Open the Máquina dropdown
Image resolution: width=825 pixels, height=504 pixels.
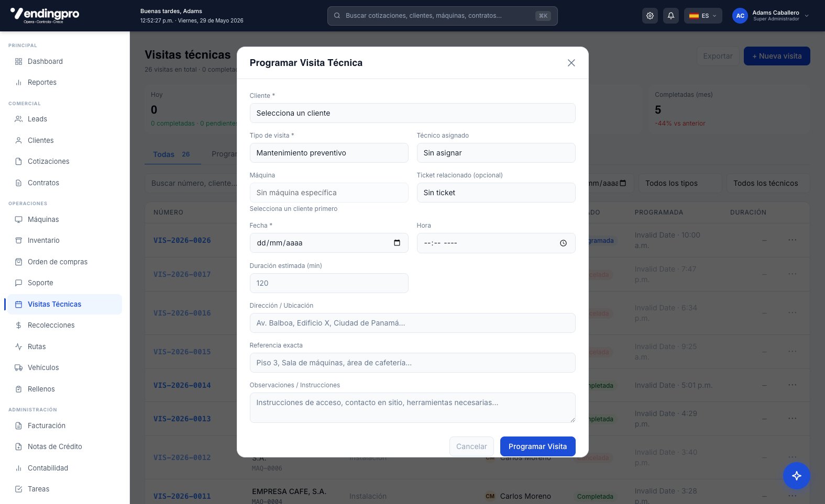(x=329, y=193)
